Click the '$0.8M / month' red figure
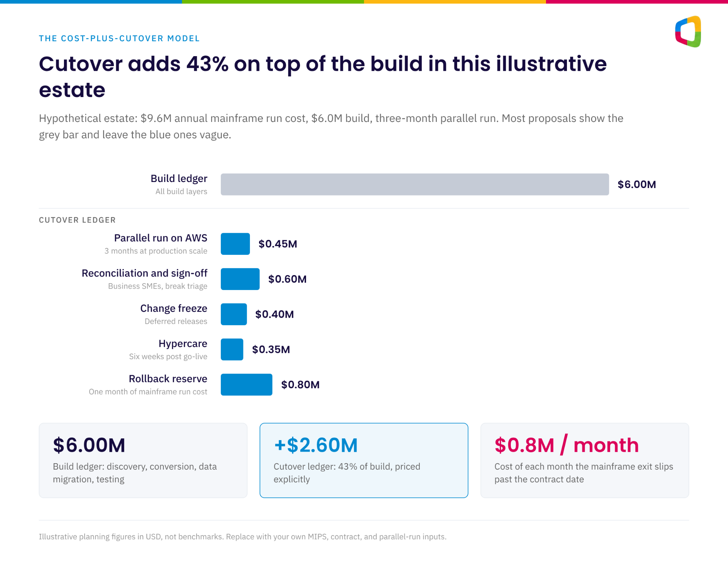Image resolution: width=728 pixels, height=567 pixels. tap(567, 445)
